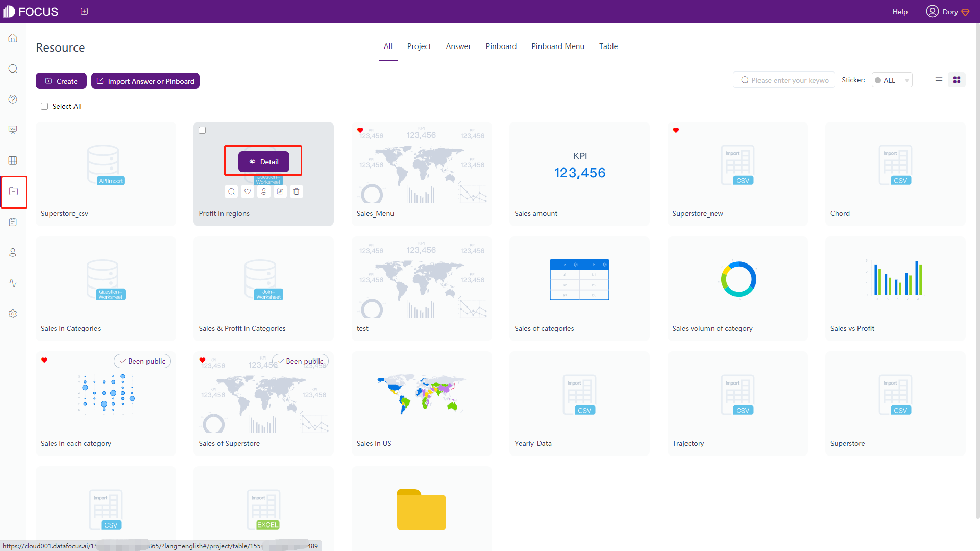980x551 pixels.
Task: Click Been public badge on Sales of Superstore
Action: pos(301,361)
